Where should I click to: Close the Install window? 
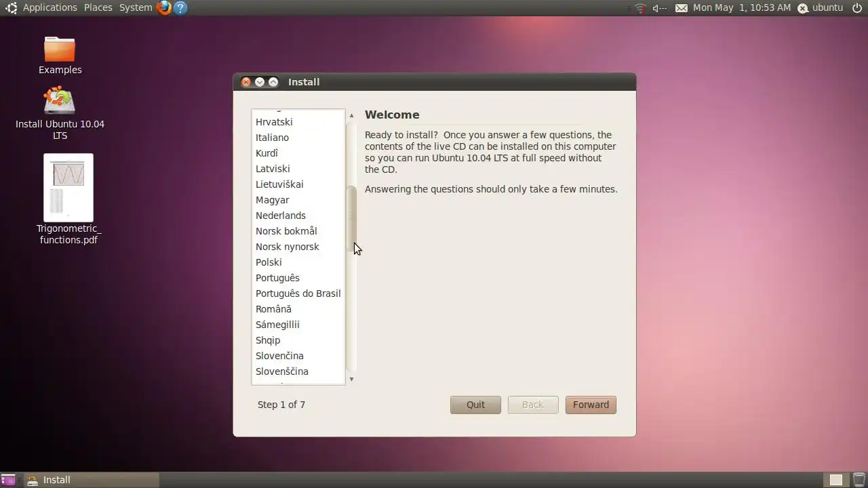pos(246,82)
